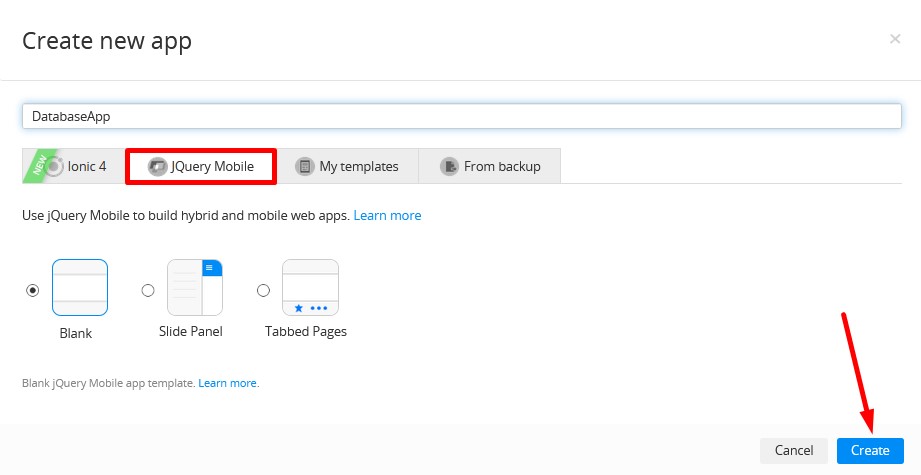This screenshot has width=921, height=475.
Task: Click the From backup tab icon
Action: click(449, 167)
